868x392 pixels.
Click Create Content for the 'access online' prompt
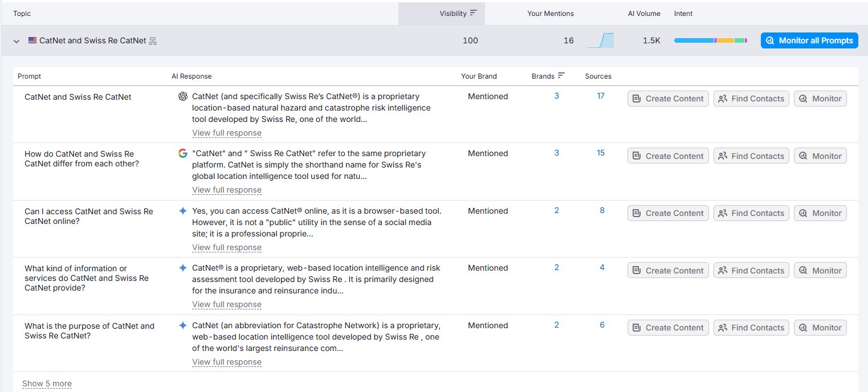tap(668, 213)
